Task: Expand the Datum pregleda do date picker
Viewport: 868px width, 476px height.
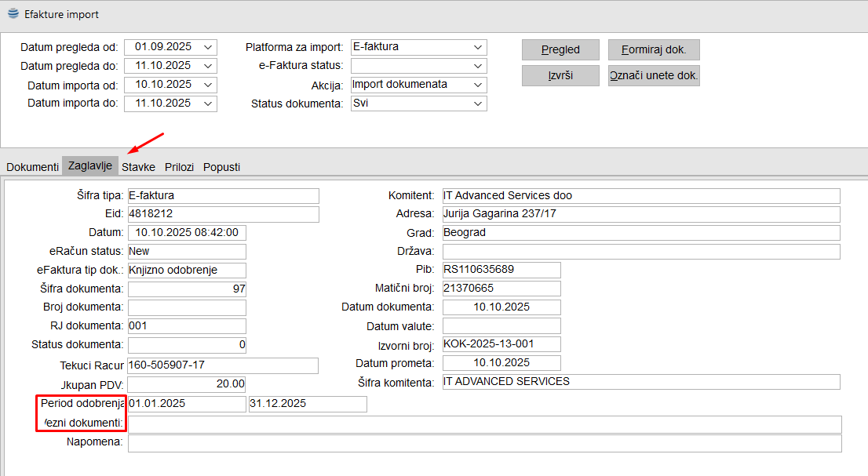Action: [208, 66]
